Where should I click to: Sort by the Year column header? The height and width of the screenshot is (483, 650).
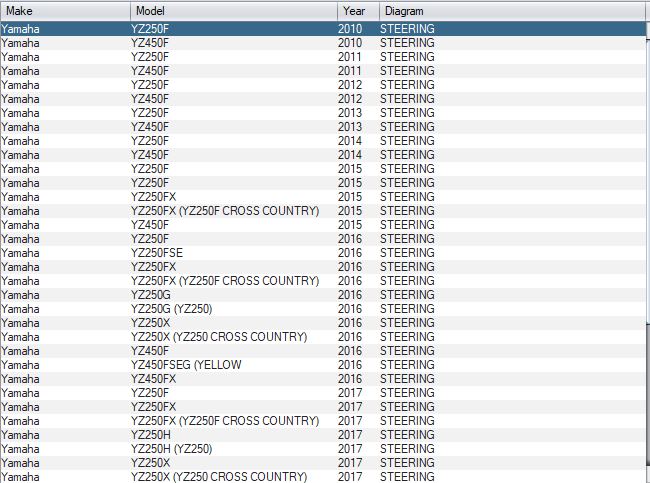(x=359, y=11)
